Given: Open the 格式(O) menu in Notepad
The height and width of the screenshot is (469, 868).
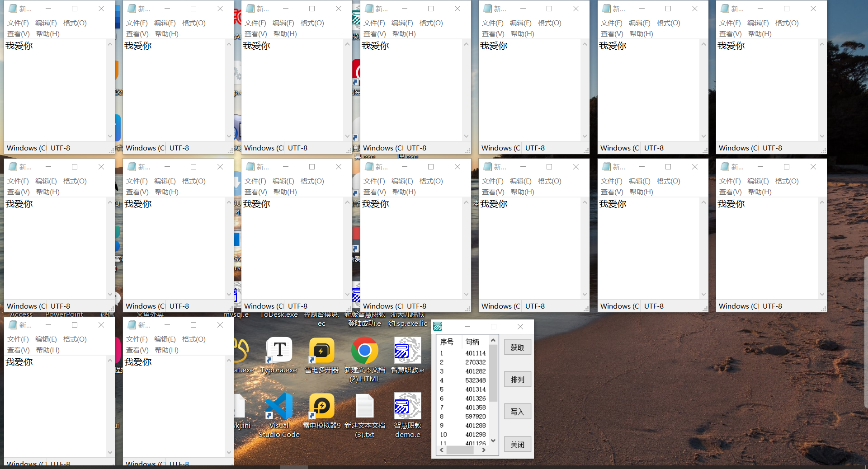Looking at the screenshot, I should point(75,23).
